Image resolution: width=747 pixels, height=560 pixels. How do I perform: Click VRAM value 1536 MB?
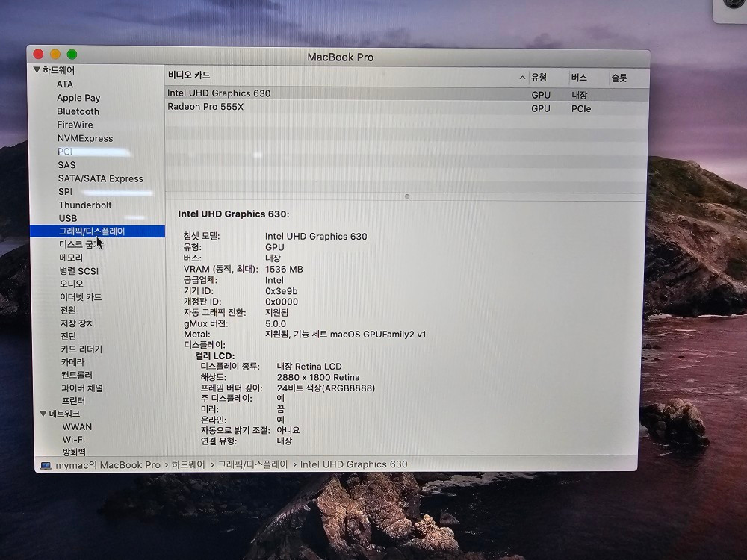pyautogui.click(x=284, y=269)
